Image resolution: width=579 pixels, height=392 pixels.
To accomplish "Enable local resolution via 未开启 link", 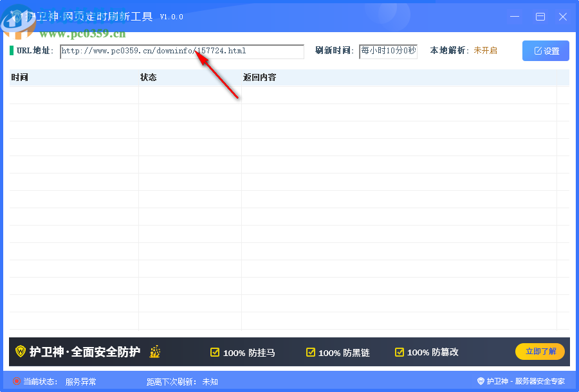I will coord(484,50).
